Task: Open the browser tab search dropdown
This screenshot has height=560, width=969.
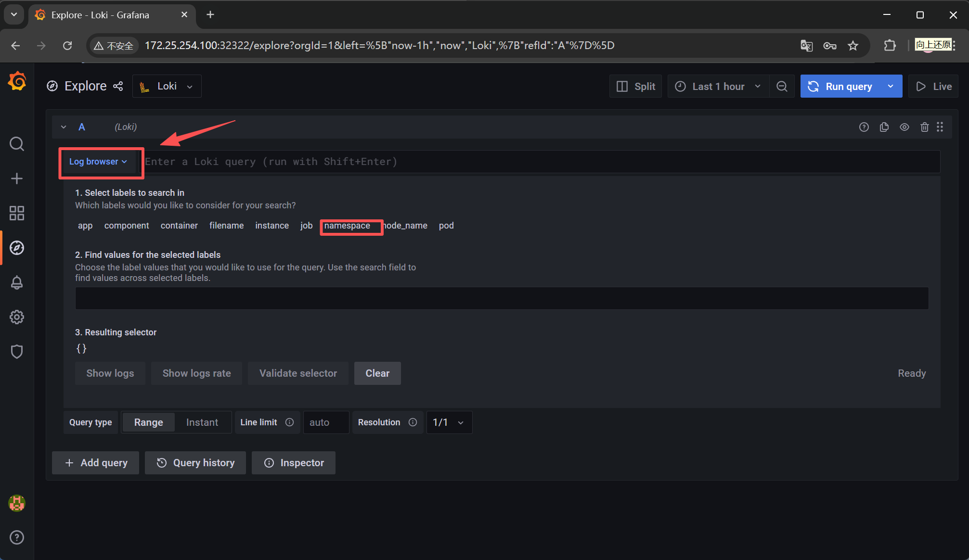Action: coord(14,15)
